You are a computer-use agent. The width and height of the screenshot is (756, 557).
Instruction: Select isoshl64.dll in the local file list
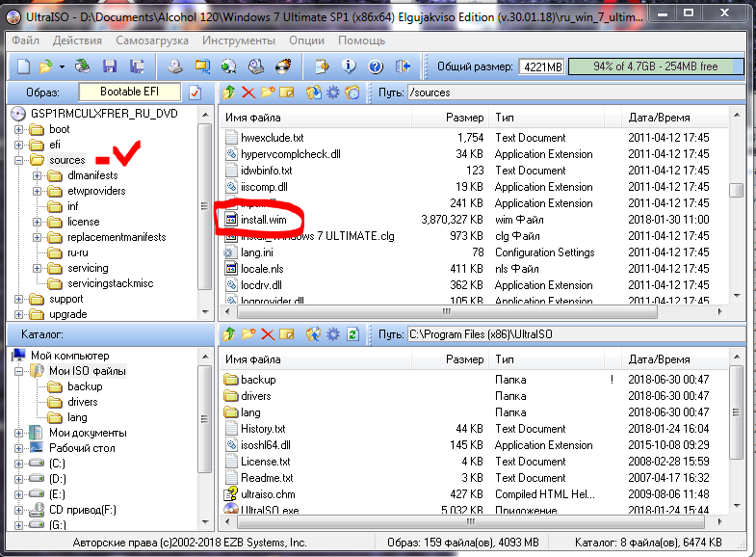tap(266, 445)
